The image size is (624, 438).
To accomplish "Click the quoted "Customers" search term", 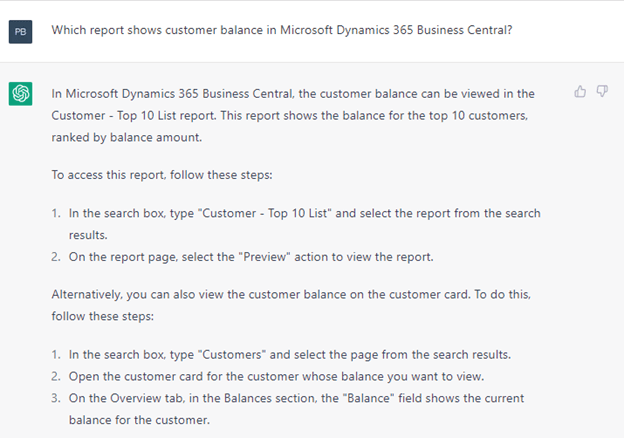I will click(x=232, y=354).
